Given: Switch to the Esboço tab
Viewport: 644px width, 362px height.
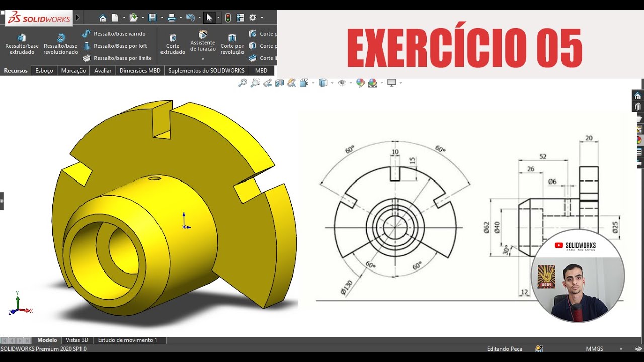Looking at the screenshot, I should 44,71.
